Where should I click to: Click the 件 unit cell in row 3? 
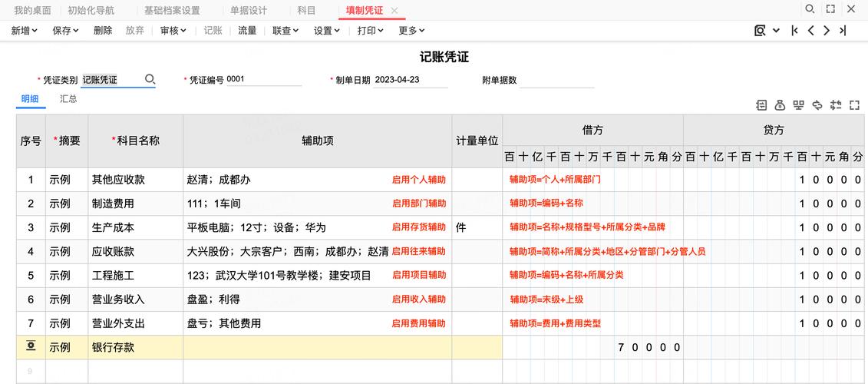coord(477,227)
